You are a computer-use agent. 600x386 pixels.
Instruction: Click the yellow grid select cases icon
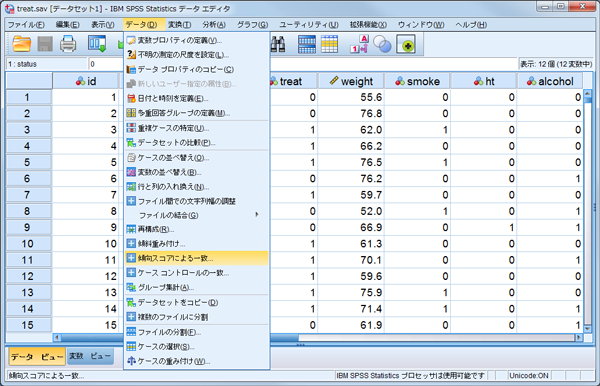[x=329, y=44]
